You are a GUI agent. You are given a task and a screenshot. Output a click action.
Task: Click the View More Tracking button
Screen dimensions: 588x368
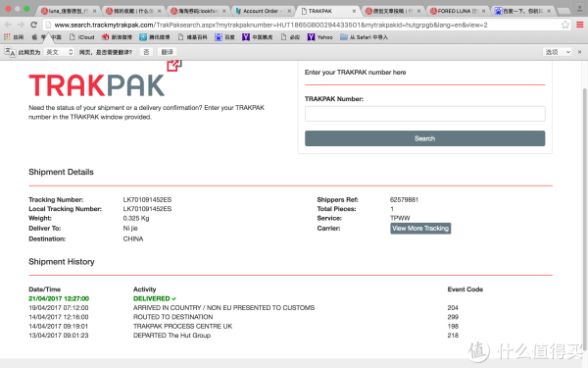(x=420, y=229)
